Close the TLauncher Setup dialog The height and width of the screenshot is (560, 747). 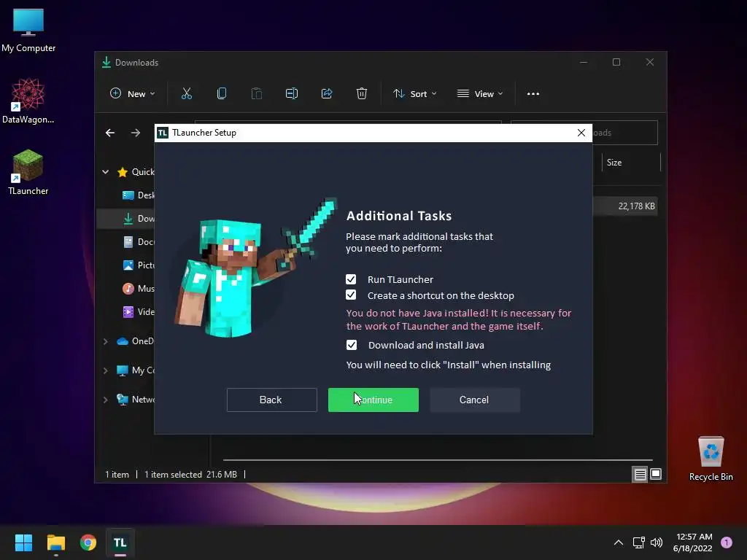(x=581, y=133)
